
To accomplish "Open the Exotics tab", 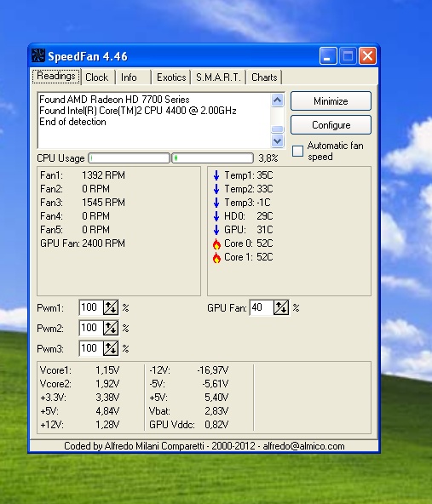I will click(171, 77).
